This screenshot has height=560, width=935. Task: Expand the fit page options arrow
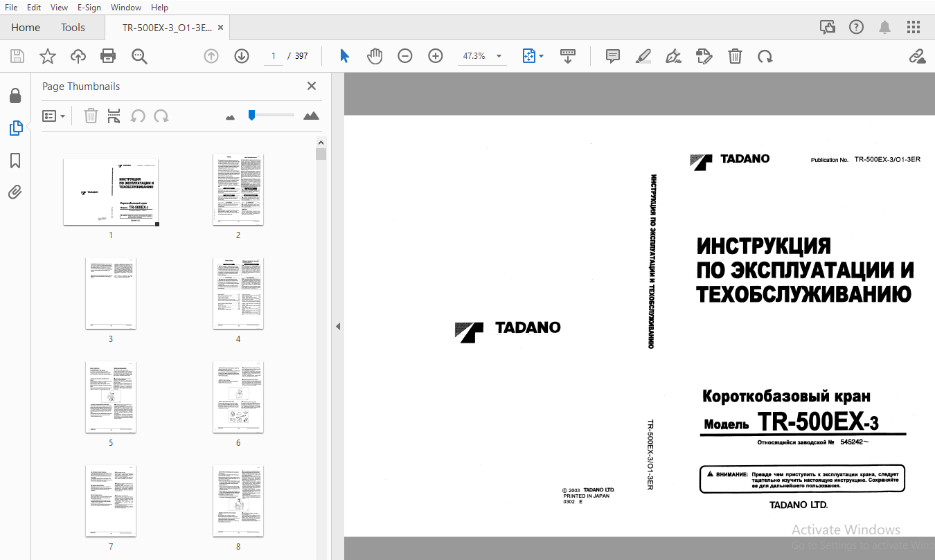pyautogui.click(x=542, y=56)
